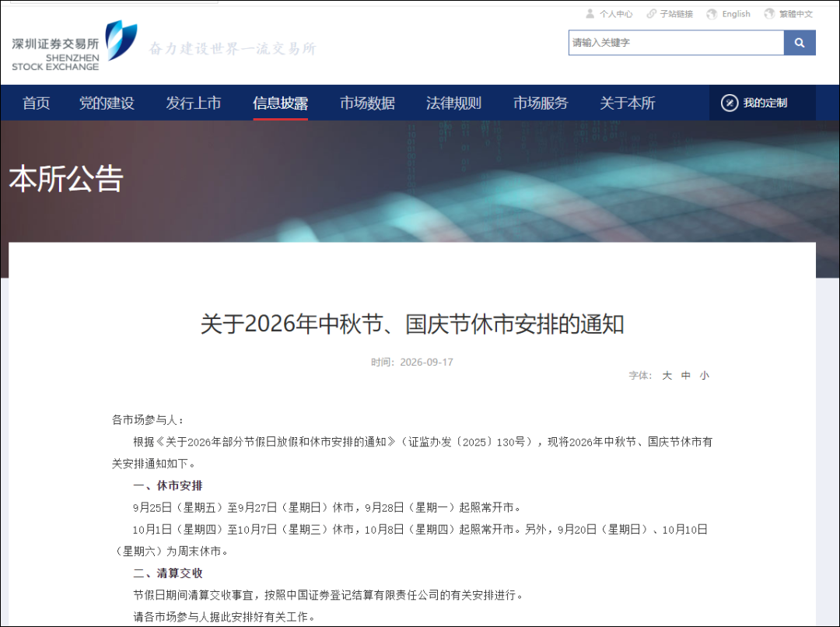Open the 发行上市 navigation item

(x=194, y=103)
